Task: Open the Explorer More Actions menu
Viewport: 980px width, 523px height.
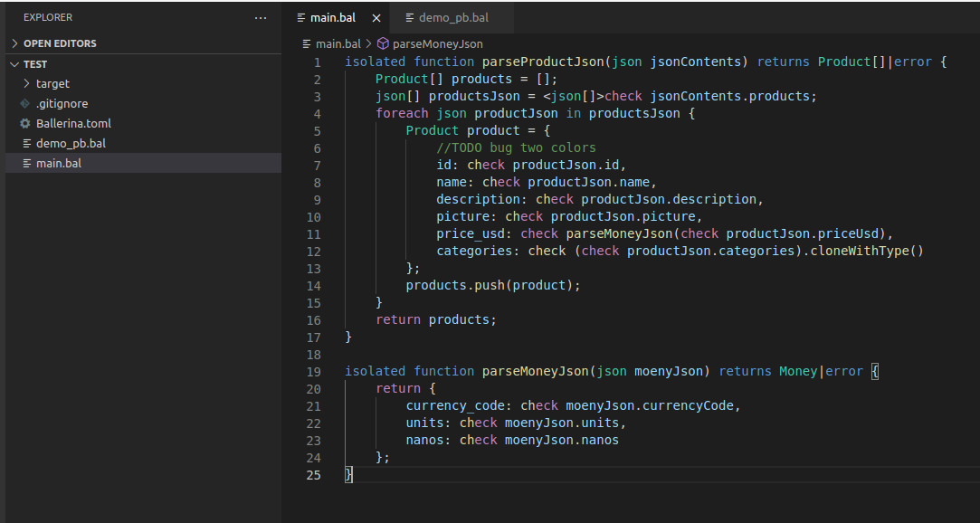Action: pos(261,17)
